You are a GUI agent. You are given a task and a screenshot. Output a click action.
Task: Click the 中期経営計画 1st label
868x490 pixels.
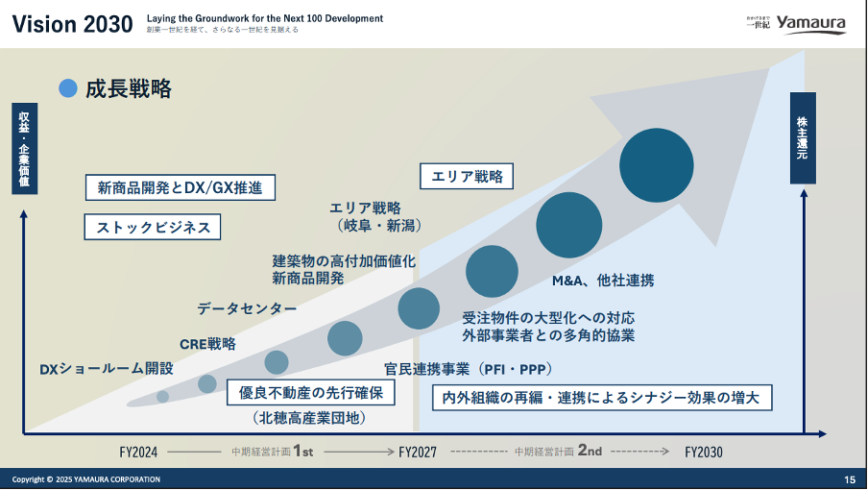point(273,452)
